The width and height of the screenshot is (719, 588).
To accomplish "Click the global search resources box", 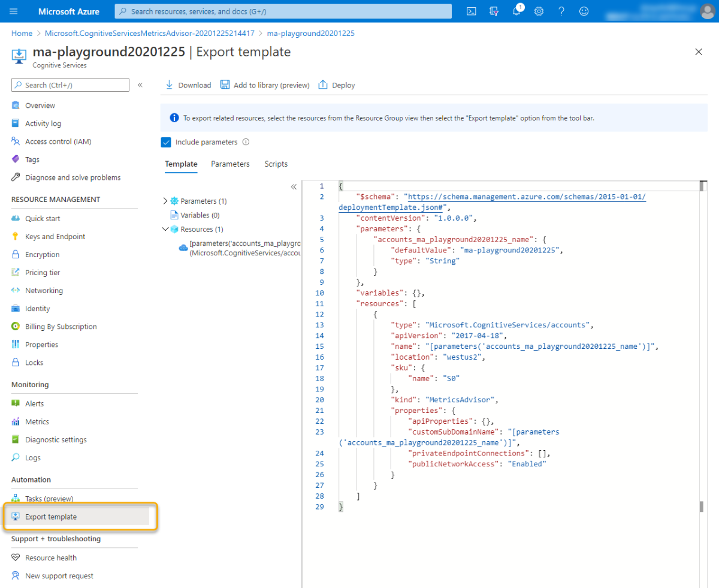I will (x=283, y=11).
